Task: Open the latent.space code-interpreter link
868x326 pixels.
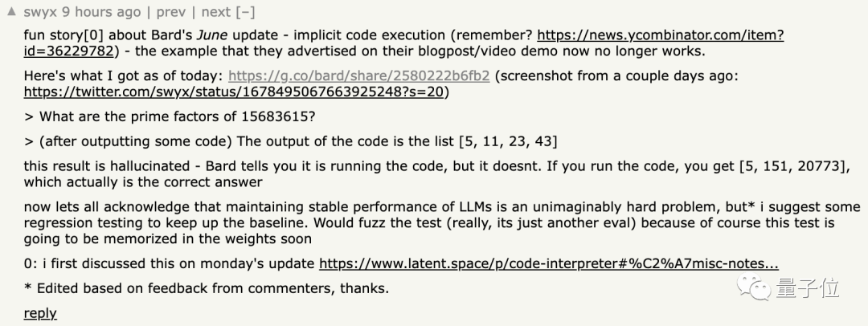Action: [x=549, y=264]
